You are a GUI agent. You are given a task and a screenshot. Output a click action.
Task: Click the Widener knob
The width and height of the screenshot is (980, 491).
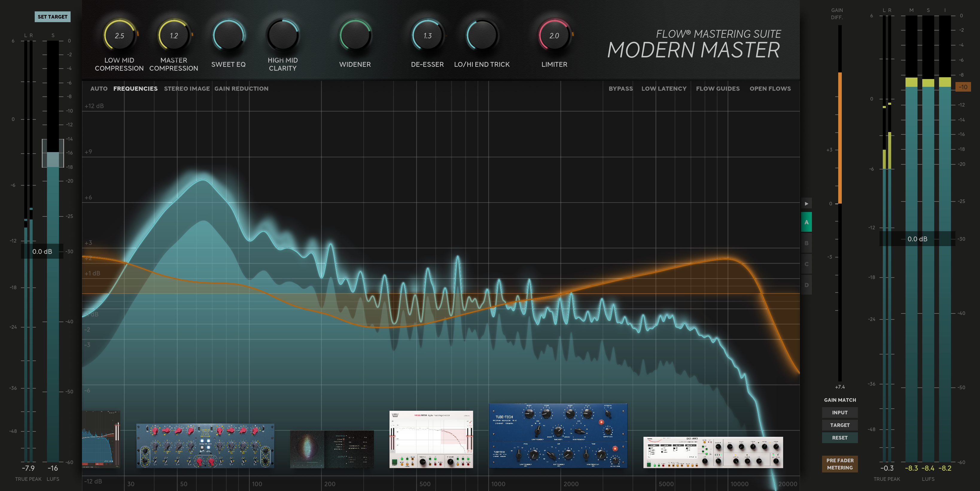[355, 35]
